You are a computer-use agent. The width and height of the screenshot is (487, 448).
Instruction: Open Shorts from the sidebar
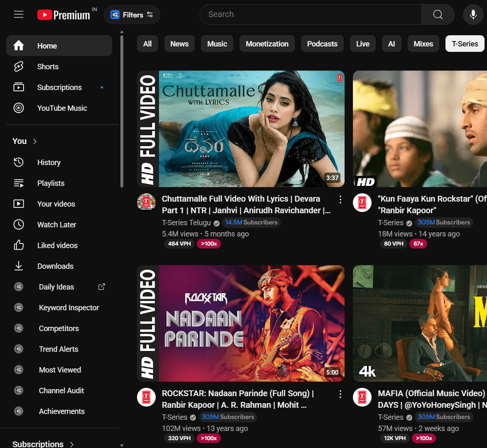(x=48, y=67)
